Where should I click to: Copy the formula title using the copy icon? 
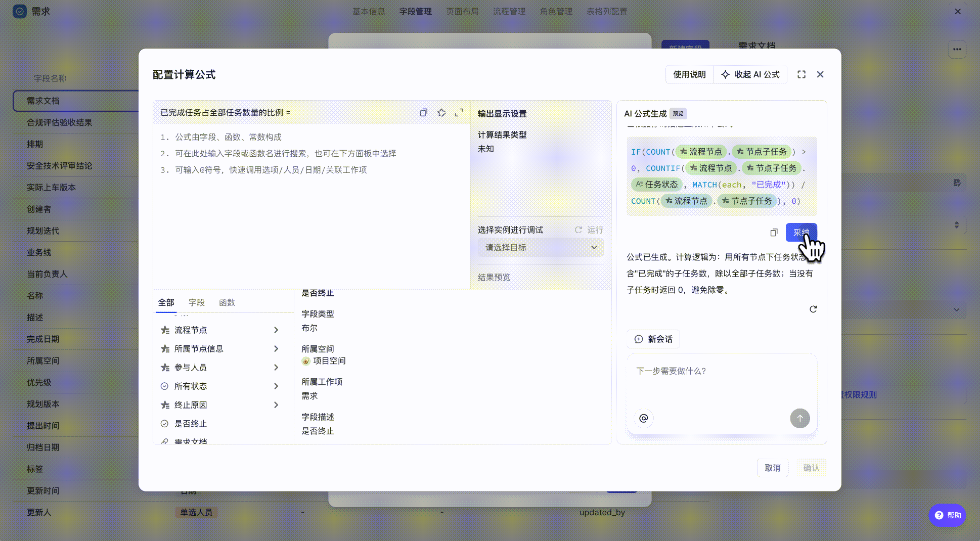tap(424, 113)
